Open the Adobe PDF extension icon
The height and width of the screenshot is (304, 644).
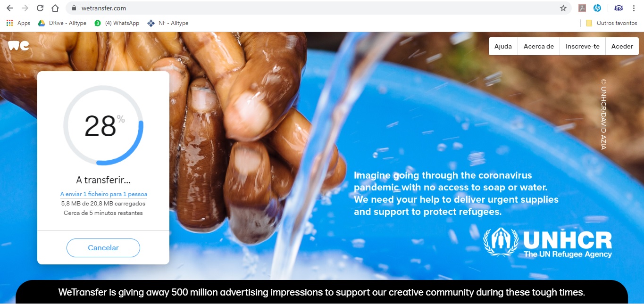click(x=583, y=8)
